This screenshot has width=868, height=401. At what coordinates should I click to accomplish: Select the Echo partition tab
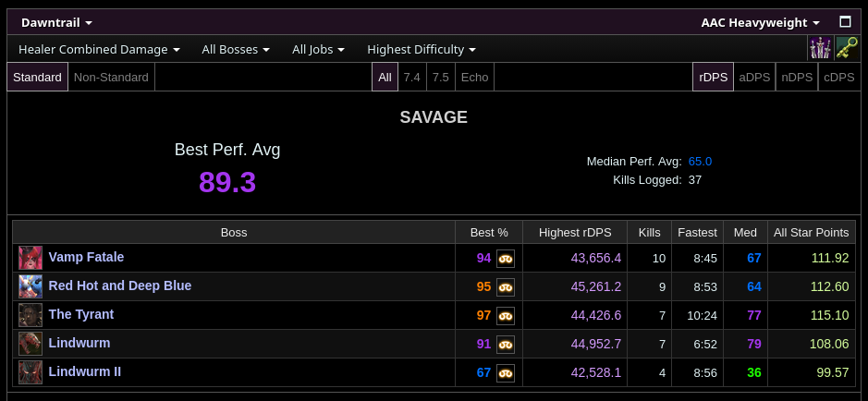[x=474, y=77]
